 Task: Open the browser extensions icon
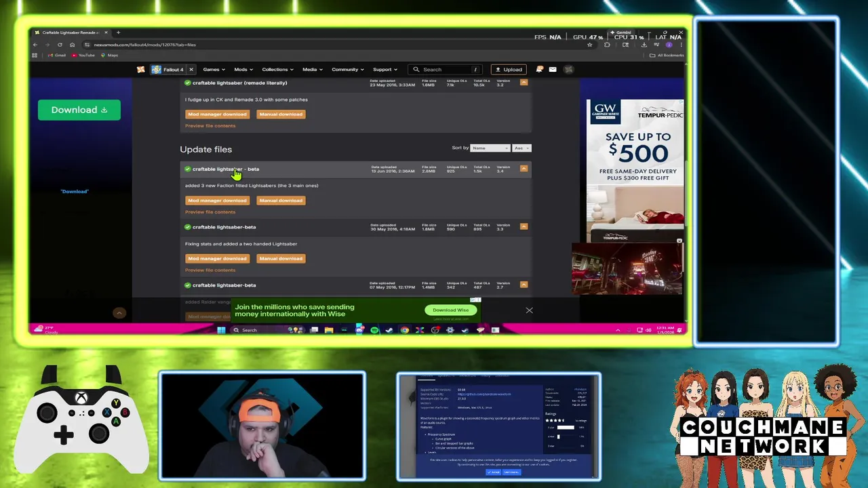607,45
